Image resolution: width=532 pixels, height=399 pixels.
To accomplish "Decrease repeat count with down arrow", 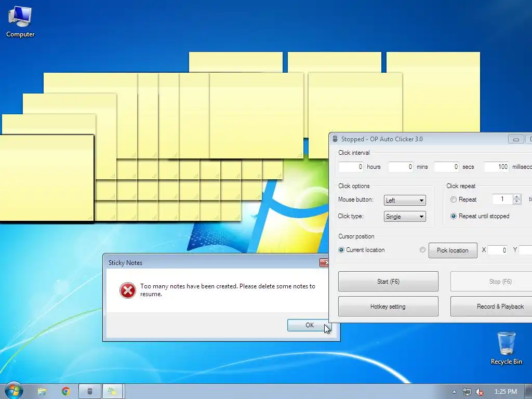I will point(517,202).
